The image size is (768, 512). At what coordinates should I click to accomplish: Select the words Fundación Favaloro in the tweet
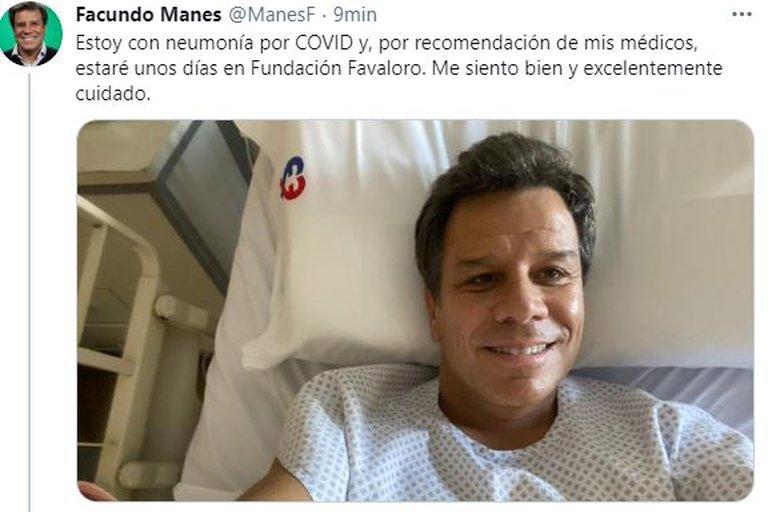coord(336,68)
